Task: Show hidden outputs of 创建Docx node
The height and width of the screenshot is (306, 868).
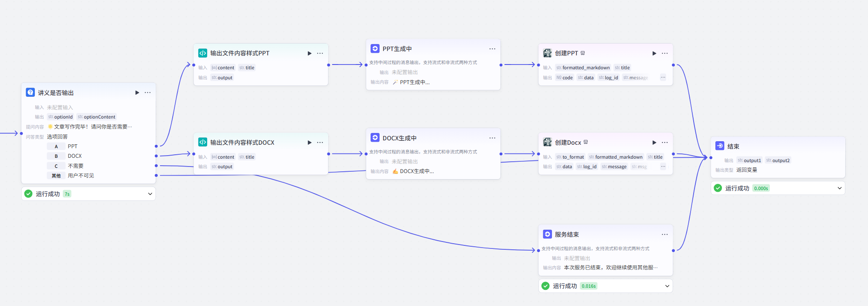Action: pos(663,167)
